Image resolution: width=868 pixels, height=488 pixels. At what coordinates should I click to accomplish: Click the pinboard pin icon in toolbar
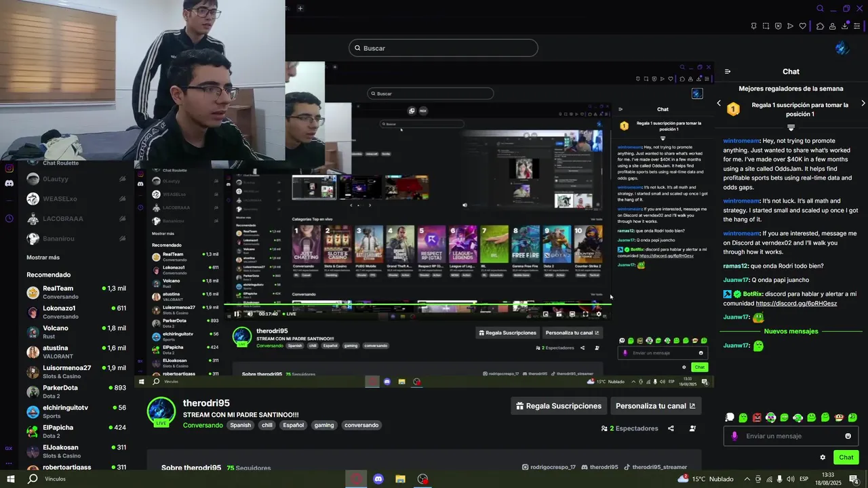[x=753, y=26]
